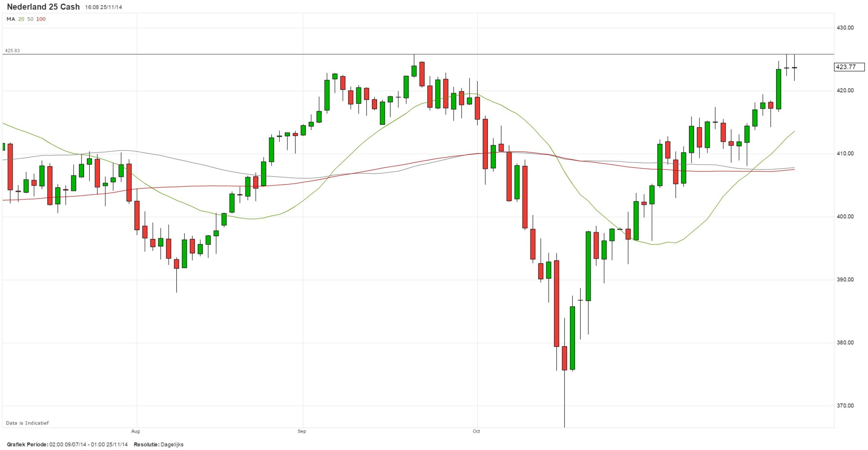Click the 370.00 price axis label
The image size is (868, 450).
(x=845, y=406)
